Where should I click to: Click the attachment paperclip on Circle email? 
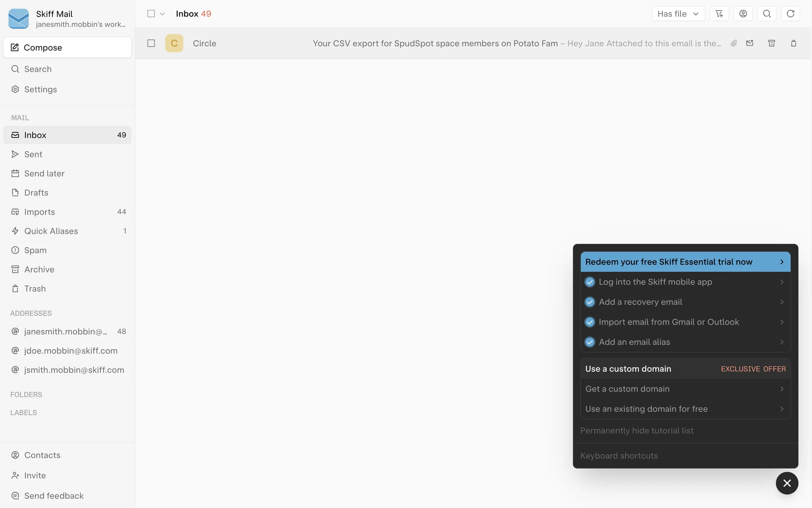pos(734,43)
